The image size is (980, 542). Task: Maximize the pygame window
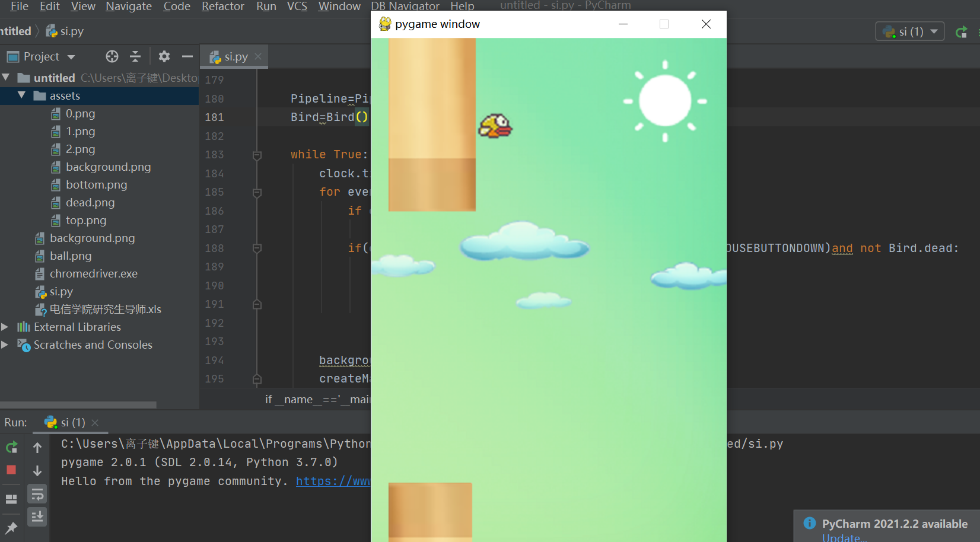(x=664, y=24)
